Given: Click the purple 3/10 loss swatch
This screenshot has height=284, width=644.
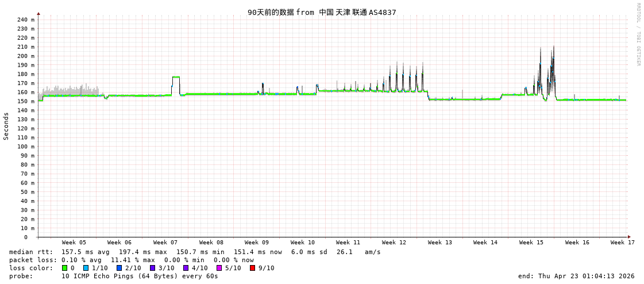Looking at the screenshot, I should coord(153,268).
